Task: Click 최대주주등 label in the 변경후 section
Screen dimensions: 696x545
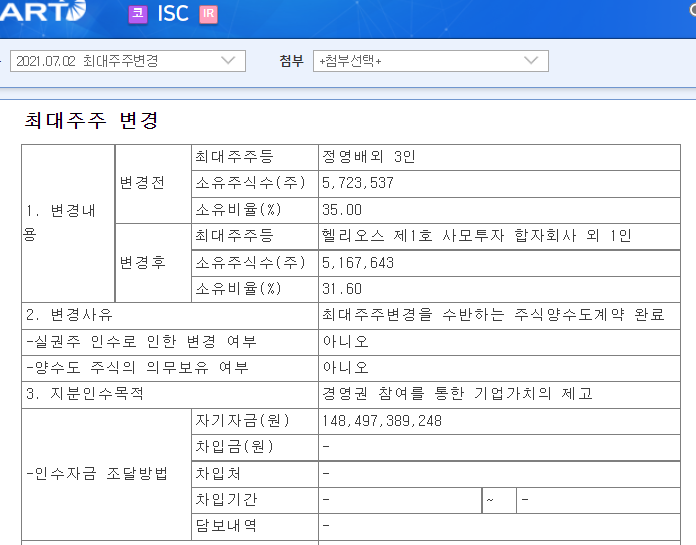Action: (234, 236)
